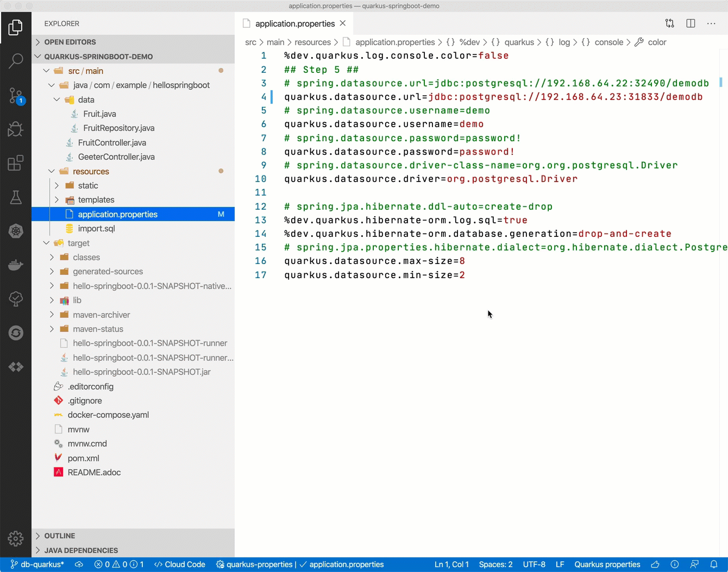The height and width of the screenshot is (572, 728).
Task: Click the thumbs-up feedback icon in status bar
Action: 655,564
